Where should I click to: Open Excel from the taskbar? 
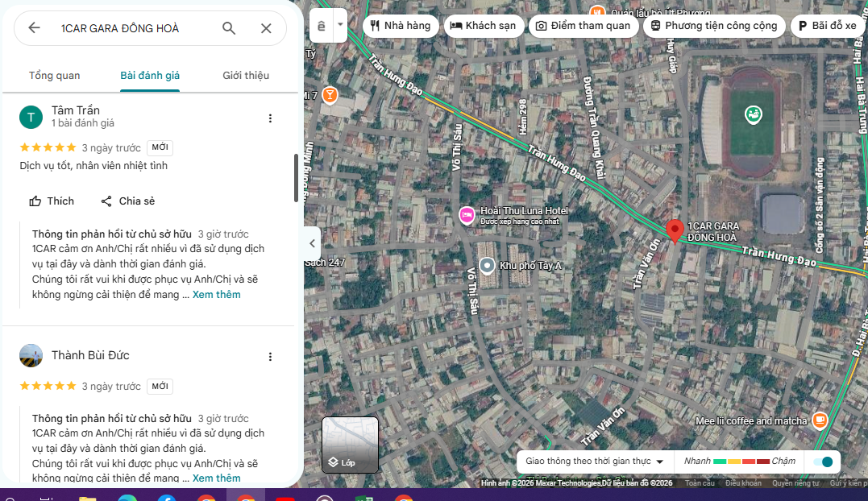pos(363,499)
